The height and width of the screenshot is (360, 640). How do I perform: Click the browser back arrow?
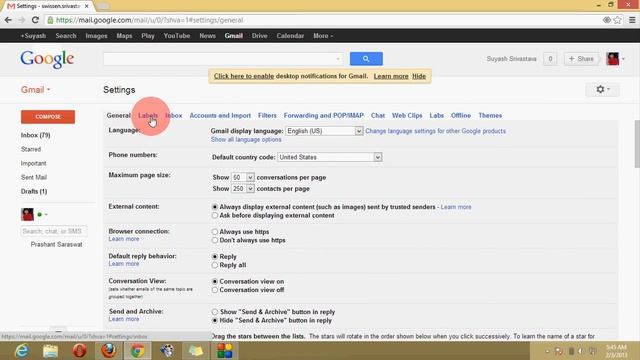8,20
